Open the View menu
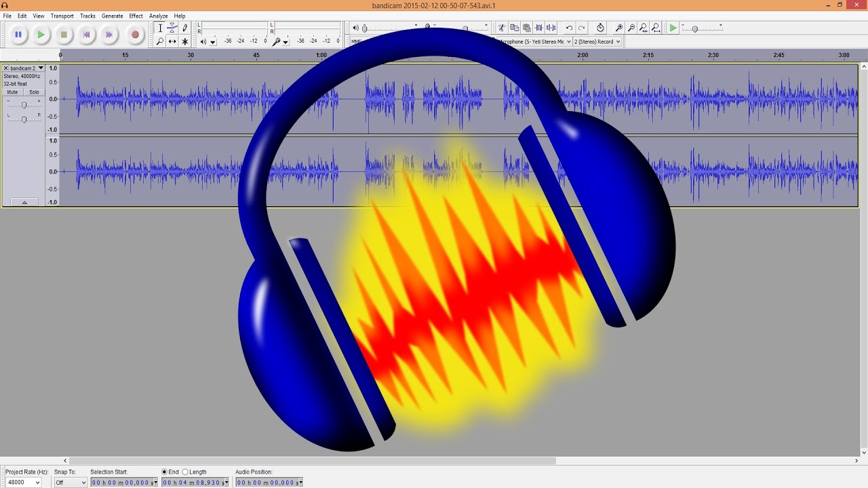 (39, 16)
